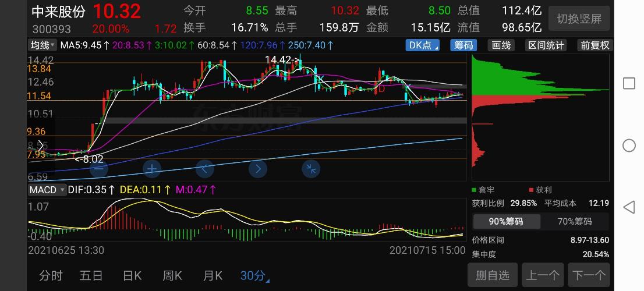Image resolution: width=644 pixels, height=291 pixels.
Task: Tap the DIF:0.35 MACD value
Action: (91, 190)
